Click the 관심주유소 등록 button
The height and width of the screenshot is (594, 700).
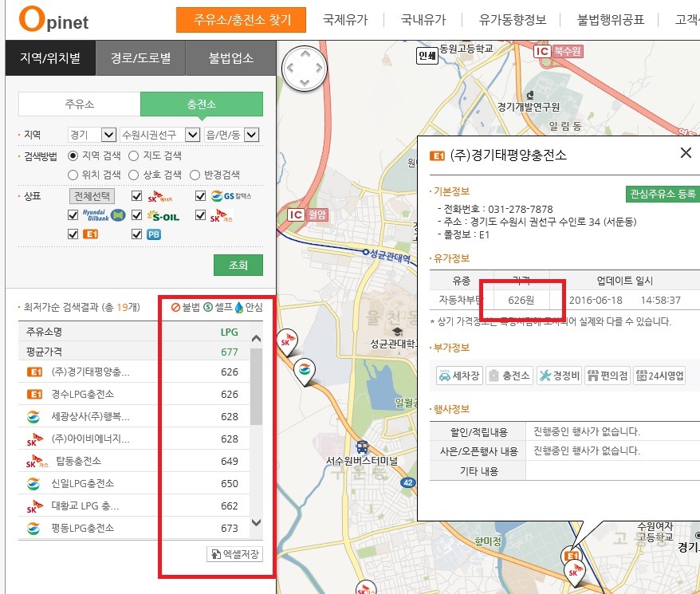663,194
